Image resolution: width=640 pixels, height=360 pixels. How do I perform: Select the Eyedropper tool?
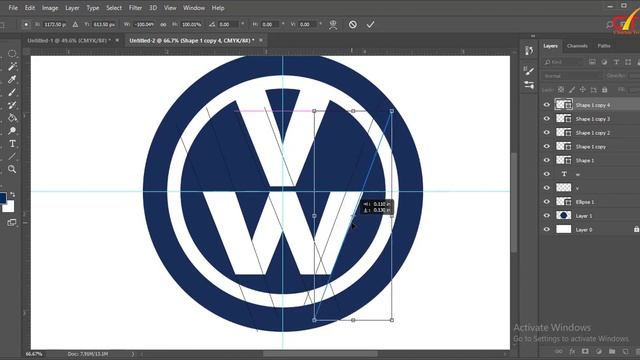tap(12, 79)
